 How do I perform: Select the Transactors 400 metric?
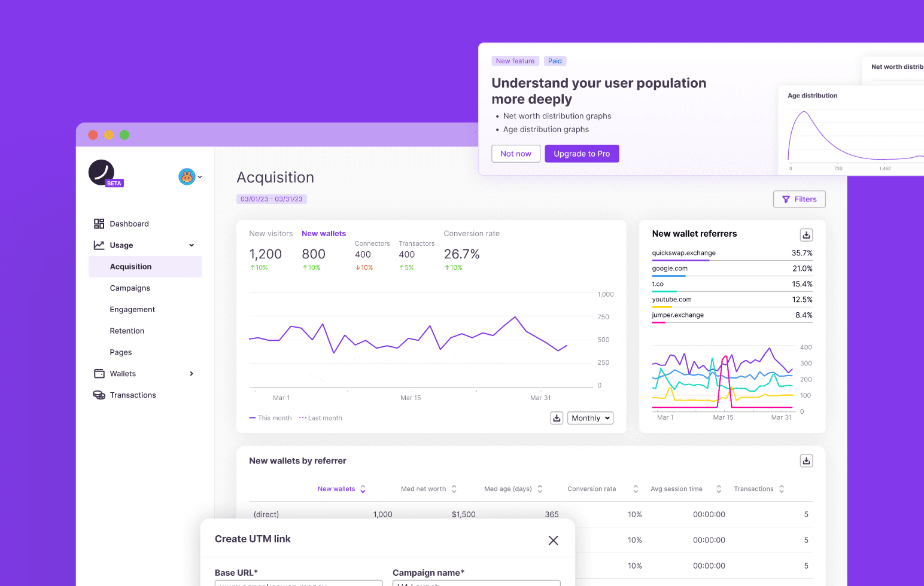click(417, 255)
